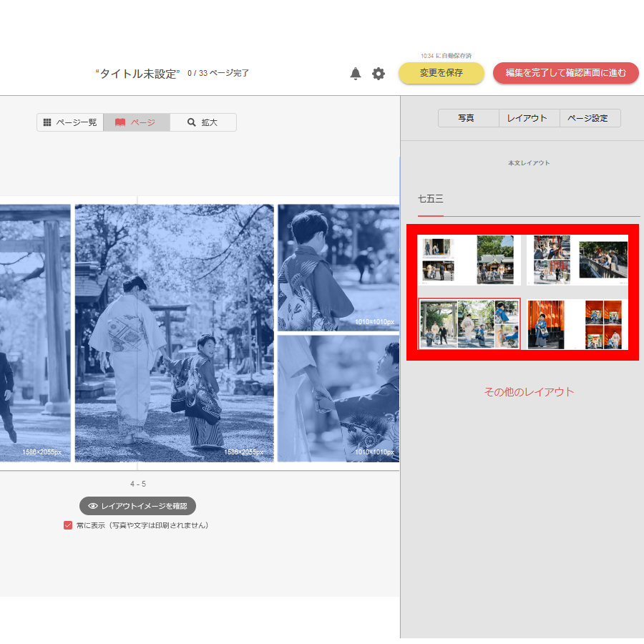Image resolution: width=644 pixels, height=644 pixels.
Task: Switch to the 写真 tab
Action: [467, 118]
